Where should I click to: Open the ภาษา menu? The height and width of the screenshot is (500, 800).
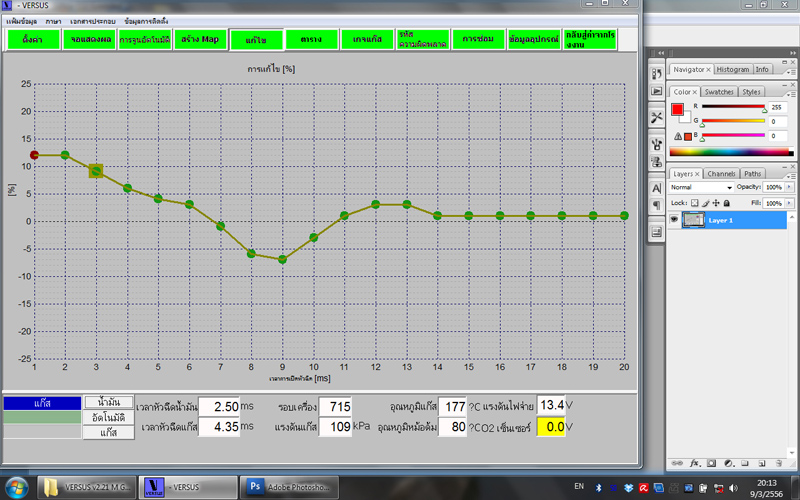pyautogui.click(x=53, y=21)
